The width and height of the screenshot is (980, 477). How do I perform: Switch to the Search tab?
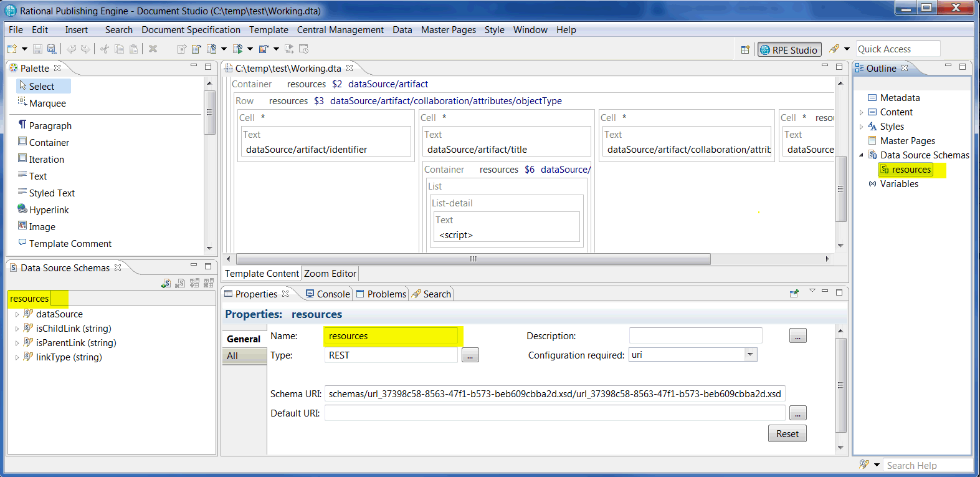432,294
